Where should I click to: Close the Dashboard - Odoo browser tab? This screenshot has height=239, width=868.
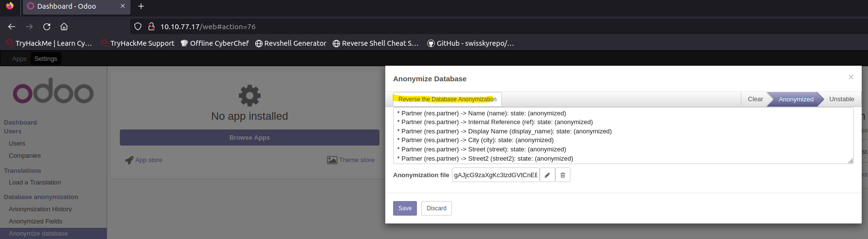point(123,6)
